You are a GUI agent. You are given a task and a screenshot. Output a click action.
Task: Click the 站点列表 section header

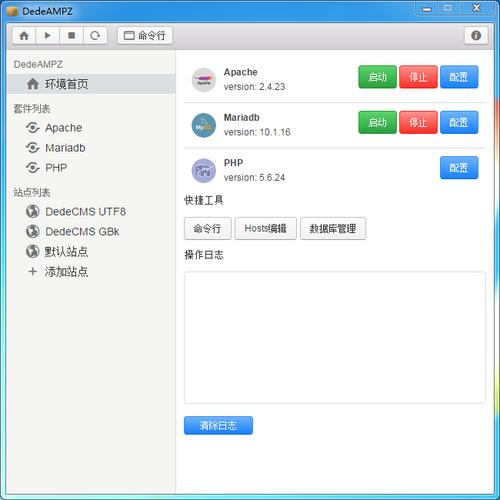[x=32, y=192]
